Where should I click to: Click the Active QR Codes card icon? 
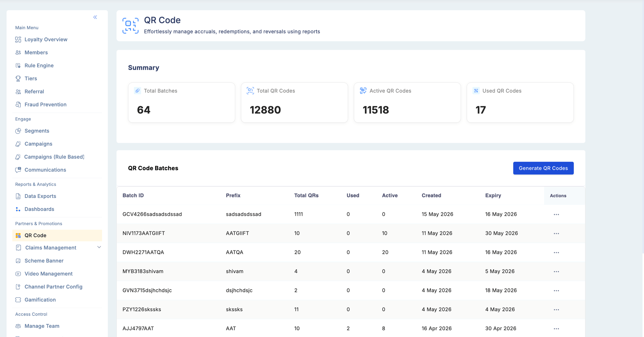pos(363,91)
